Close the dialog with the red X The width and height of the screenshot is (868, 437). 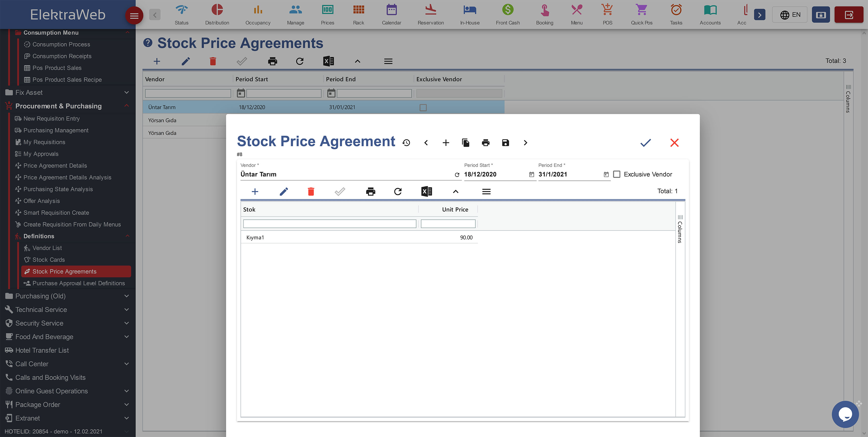pos(674,143)
